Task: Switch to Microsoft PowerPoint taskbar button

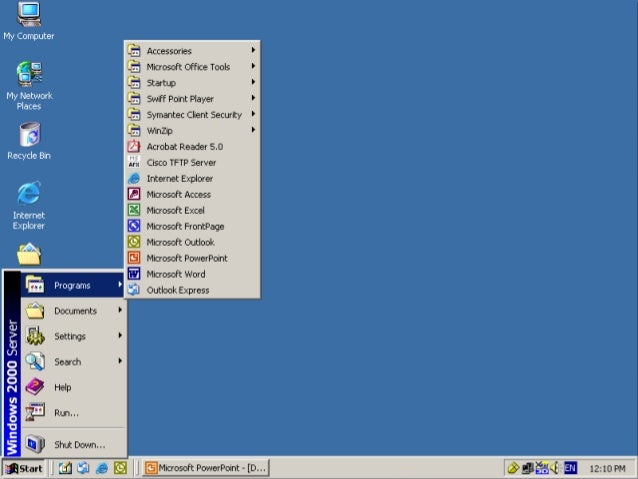Action: 206,468
